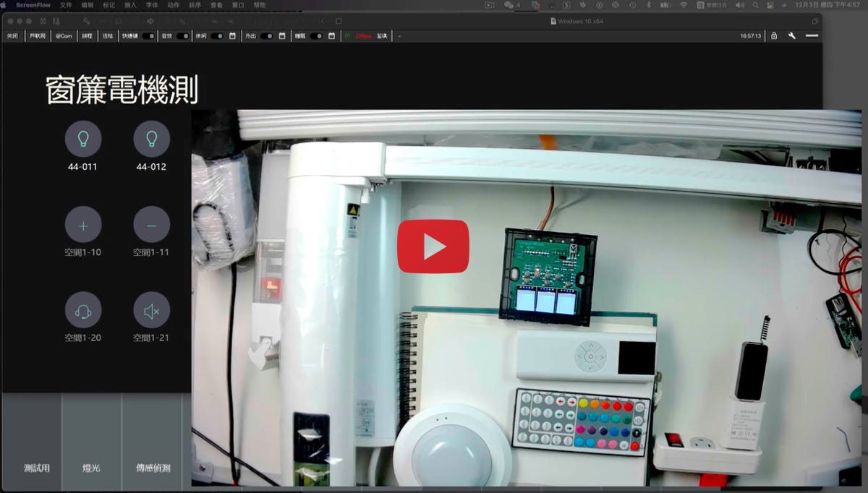The width and height of the screenshot is (868, 493).
Task: Click the minus icon labeled 空間1-11
Action: [x=152, y=225]
